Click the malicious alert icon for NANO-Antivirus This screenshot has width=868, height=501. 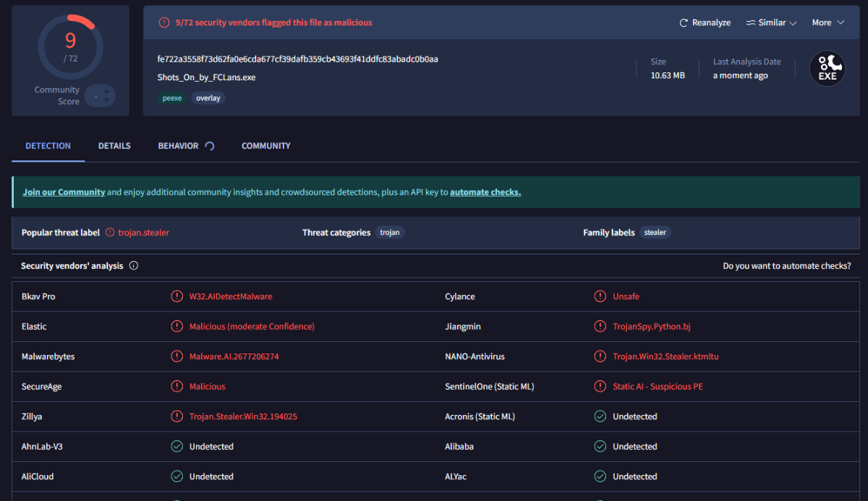tap(600, 356)
